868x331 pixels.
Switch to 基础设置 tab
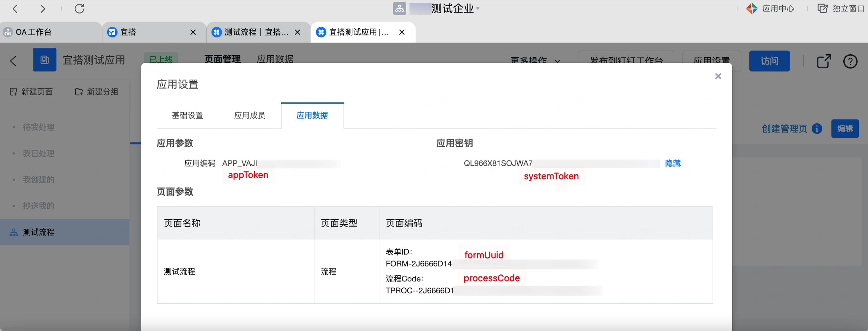pos(187,115)
